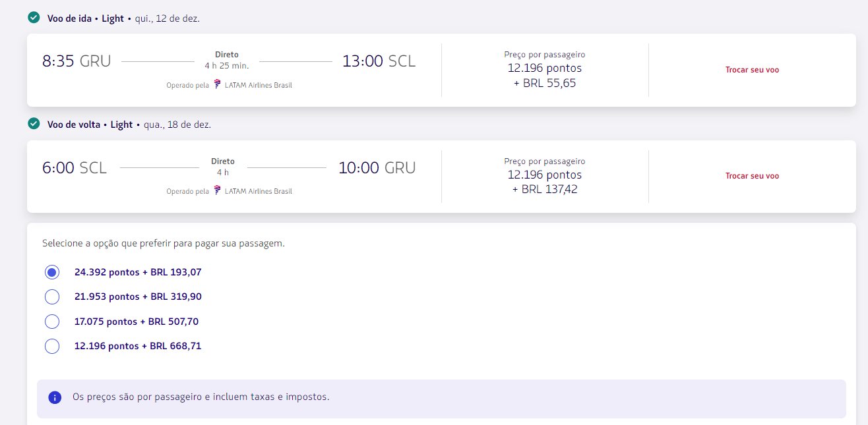This screenshot has width=868, height=425.
Task: Click Trocar seu voo for outbound flight
Action: [x=752, y=70]
